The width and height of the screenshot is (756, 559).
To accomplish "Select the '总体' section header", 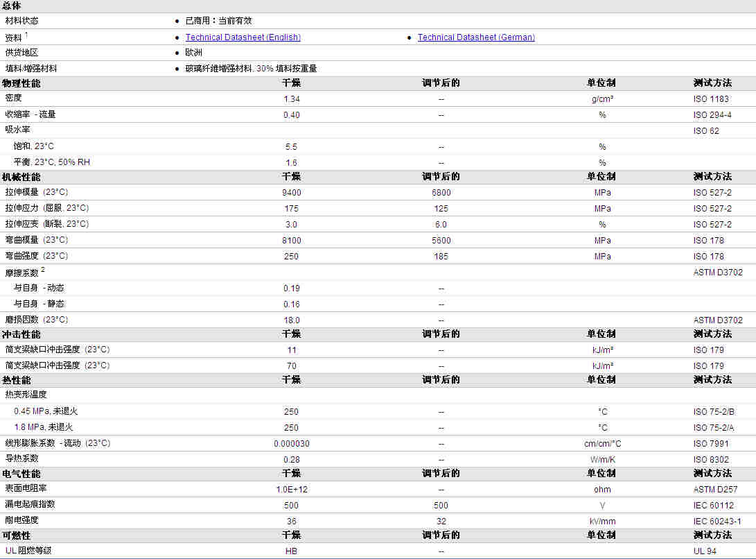I will [12, 6].
